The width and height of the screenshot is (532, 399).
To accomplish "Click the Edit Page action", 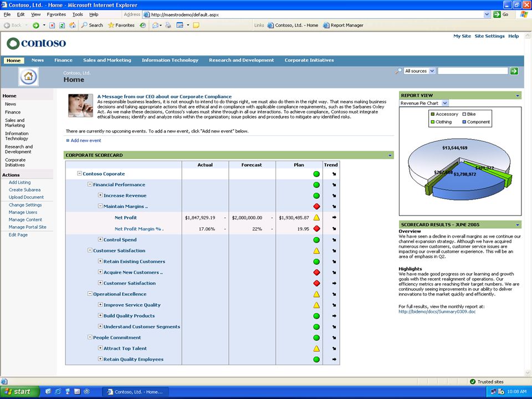I will point(18,235).
